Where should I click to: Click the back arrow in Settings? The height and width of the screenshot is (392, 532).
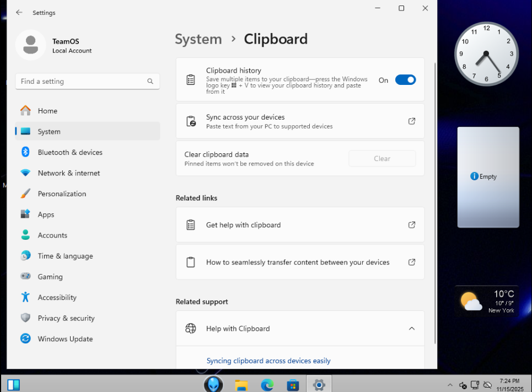pyautogui.click(x=19, y=12)
